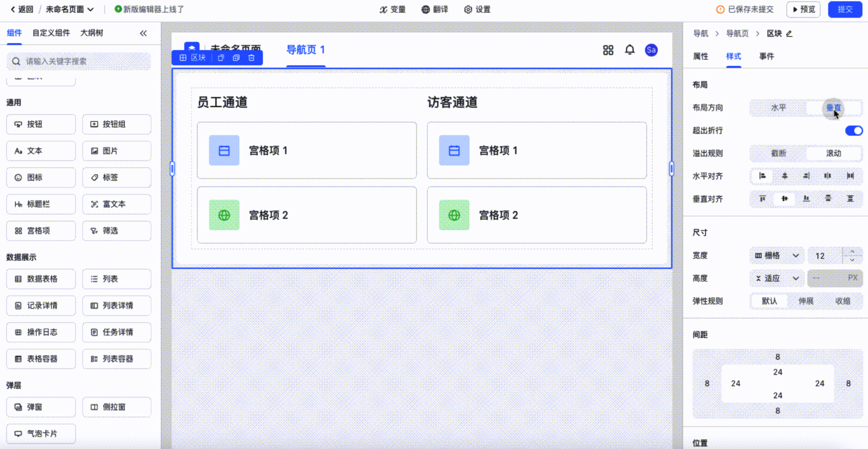868x449 pixels.
Task: Set vertical alignment to bottom
Action: (x=806, y=199)
